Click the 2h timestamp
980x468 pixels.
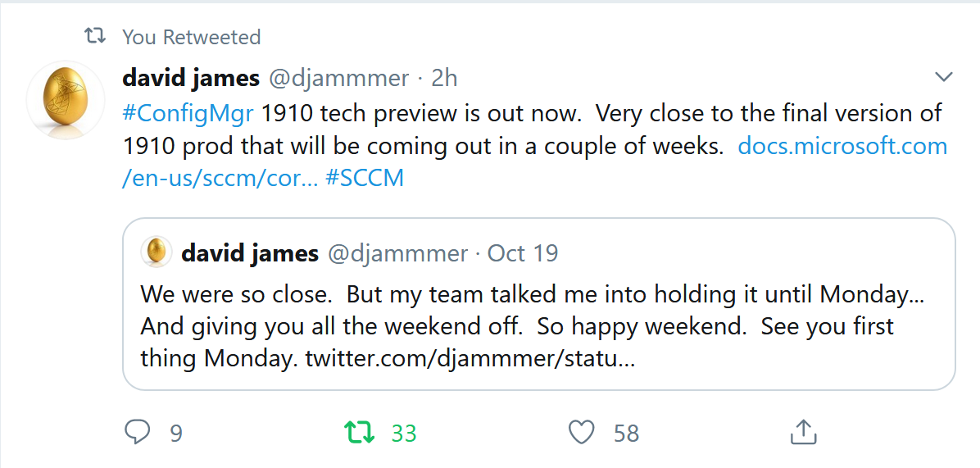tap(444, 78)
